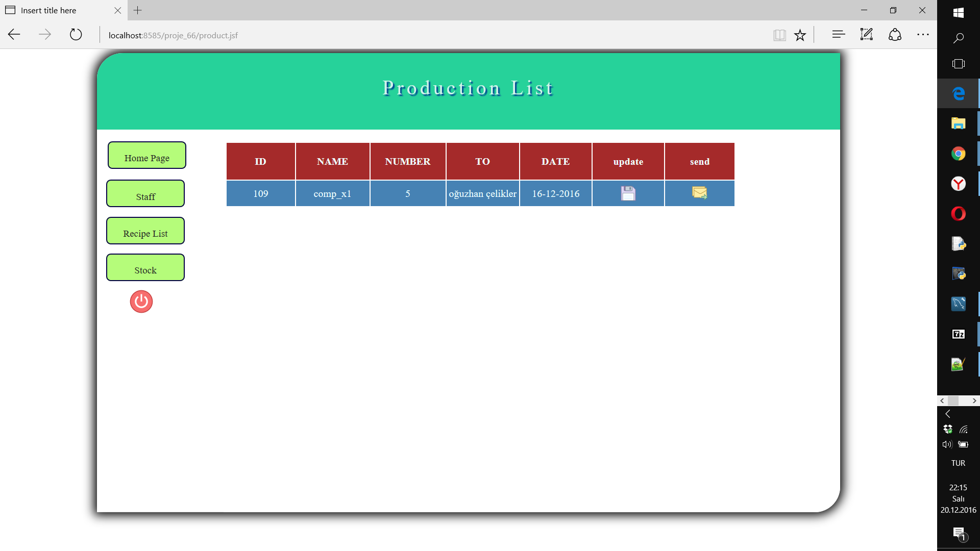The width and height of the screenshot is (980, 551).
Task: Open the Staff page
Action: coord(145,193)
